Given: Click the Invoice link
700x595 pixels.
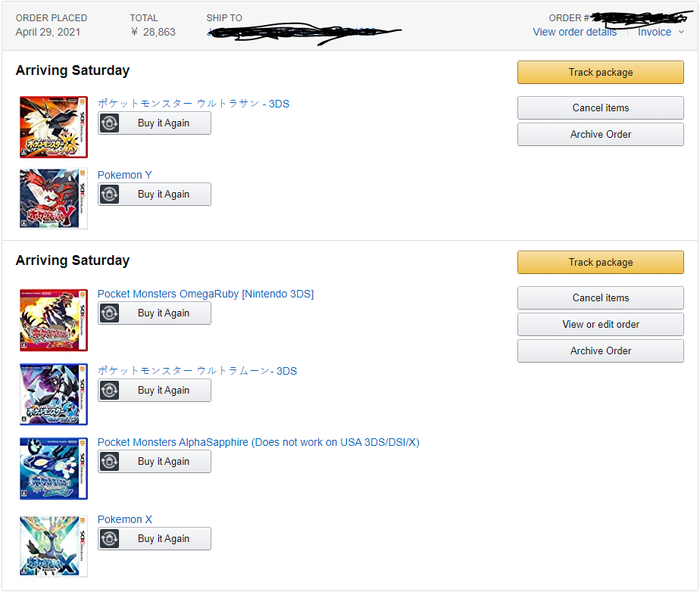Looking at the screenshot, I should pyautogui.click(x=654, y=32).
